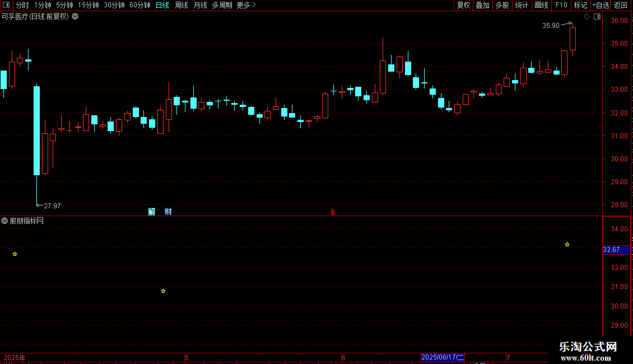
Task: Select the 1分钟 period
Action: click(43, 5)
